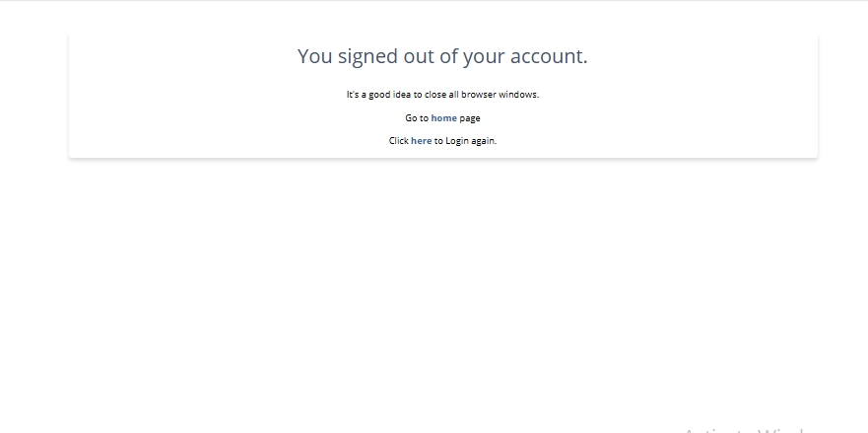This screenshot has height=433, width=868.
Task: Follow the here link to log in
Action: point(422,141)
